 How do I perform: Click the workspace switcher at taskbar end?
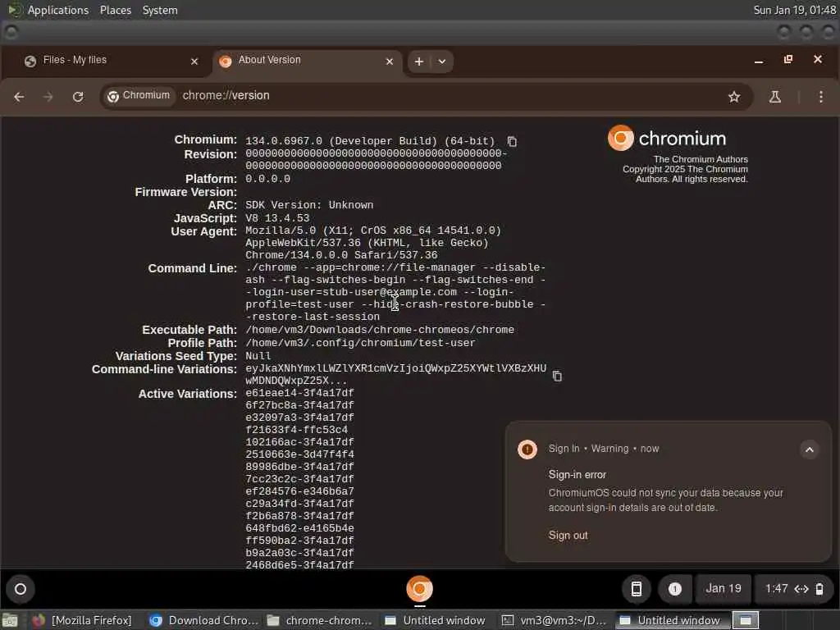click(x=746, y=620)
